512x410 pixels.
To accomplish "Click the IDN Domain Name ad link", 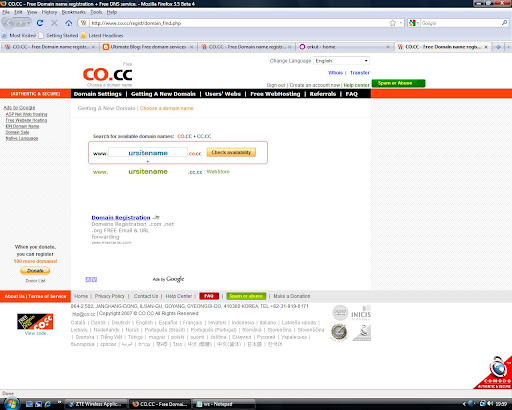I will [22, 126].
